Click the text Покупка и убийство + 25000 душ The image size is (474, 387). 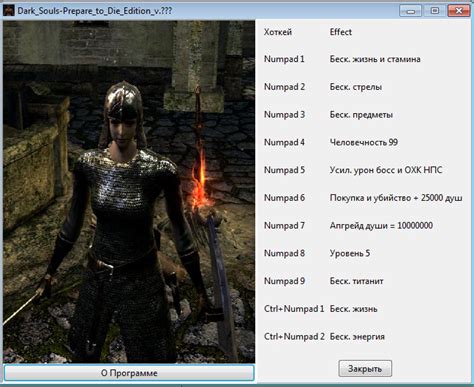coord(396,198)
